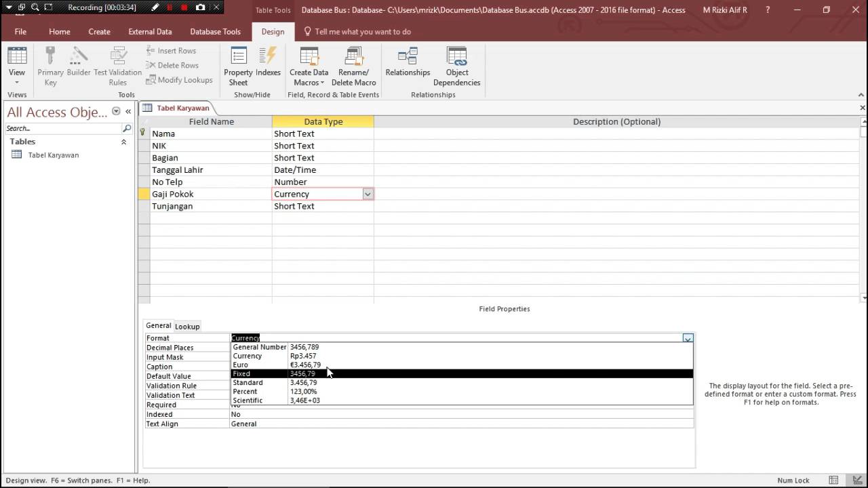Select the Nama field name cell
Screen dimensions: 868x488
click(x=211, y=134)
